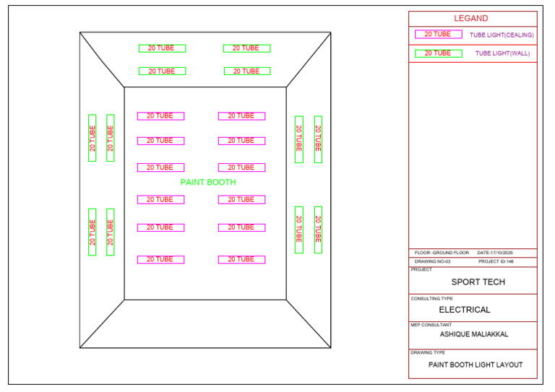The width and height of the screenshot is (555, 392).
Task: Select the ELECTRICAL consulting type value
Action: [465, 310]
